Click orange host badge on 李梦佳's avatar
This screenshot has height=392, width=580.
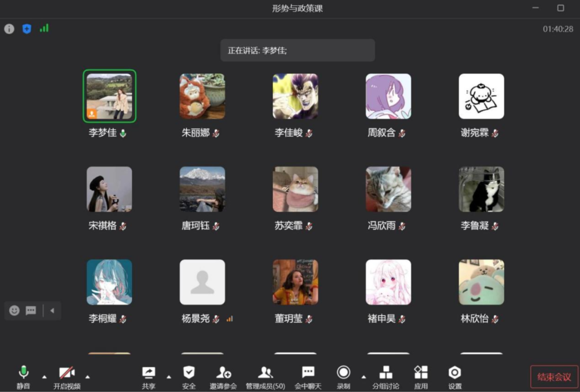point(92,114)
